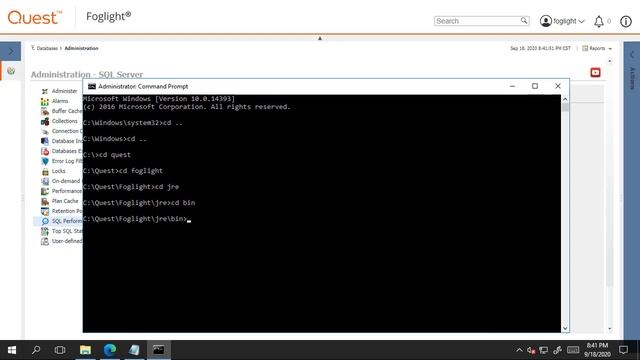Select the Retention Policies icon
Image resolution: width=640 pixels, height=360 pixels.
[45, 211]
